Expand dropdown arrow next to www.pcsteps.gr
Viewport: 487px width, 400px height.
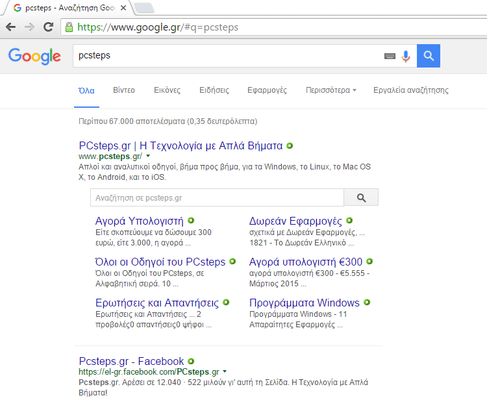point(148,156)
